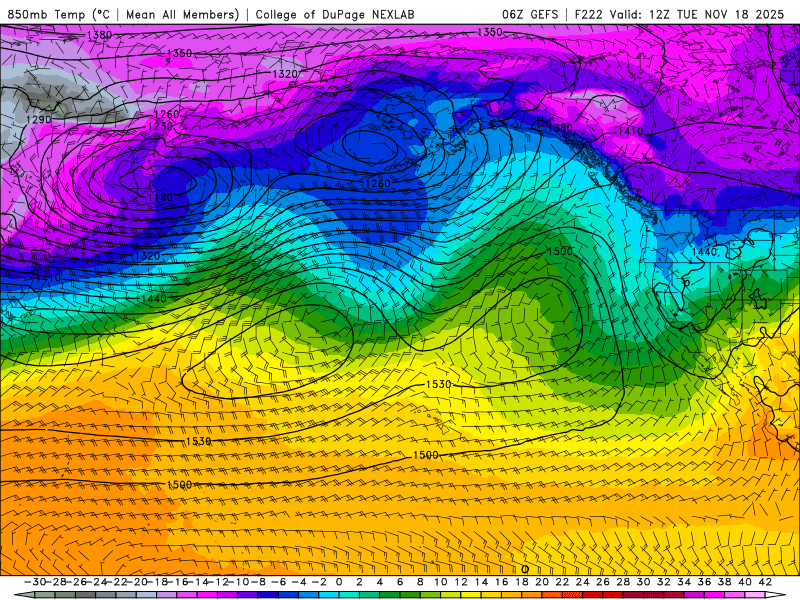Screen dimensions: 800x600
Task: Click the legend value 30
Action: tap(643, 582)
